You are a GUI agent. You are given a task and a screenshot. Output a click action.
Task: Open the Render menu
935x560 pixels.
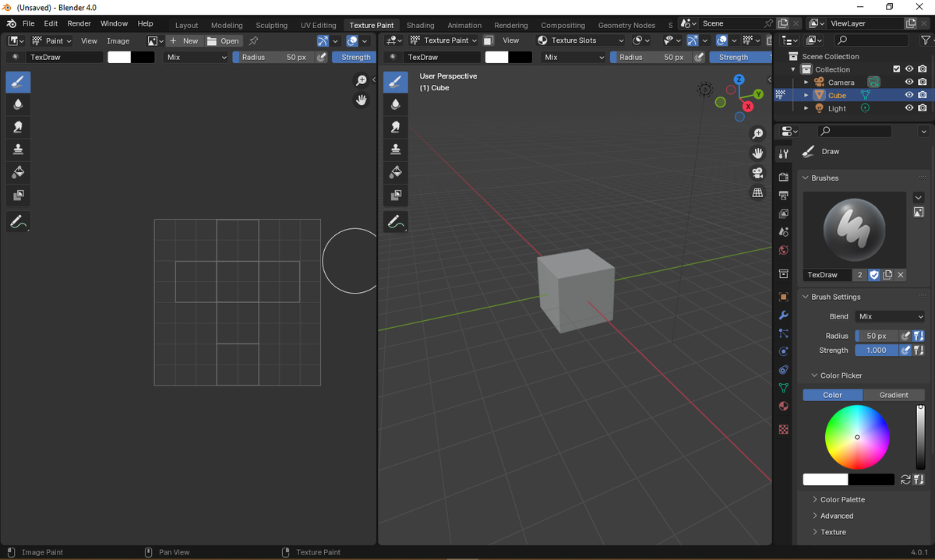pos(79,23)
